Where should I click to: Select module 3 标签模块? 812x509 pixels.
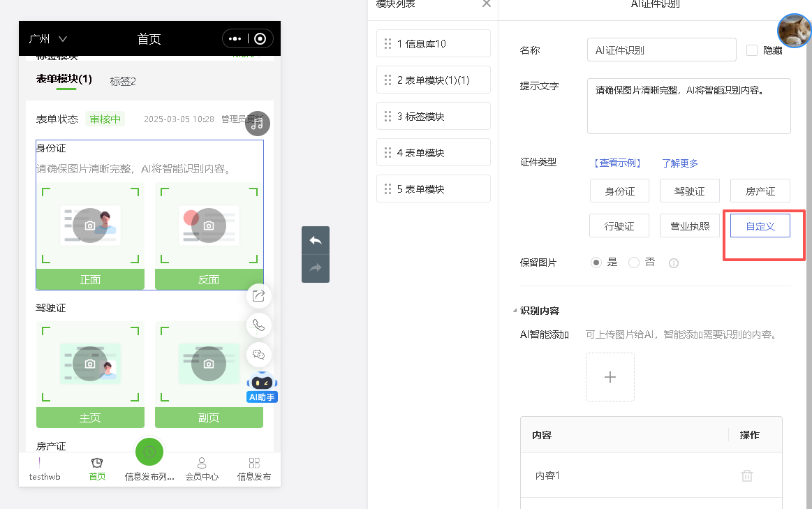(x=434, y=116)
